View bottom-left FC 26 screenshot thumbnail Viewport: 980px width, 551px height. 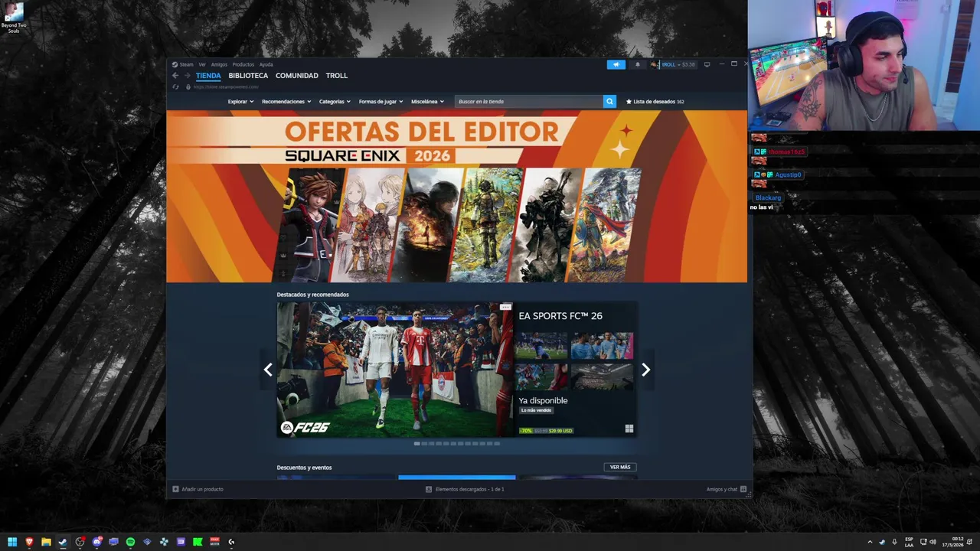pyautogui.click(x=541, y=377)
